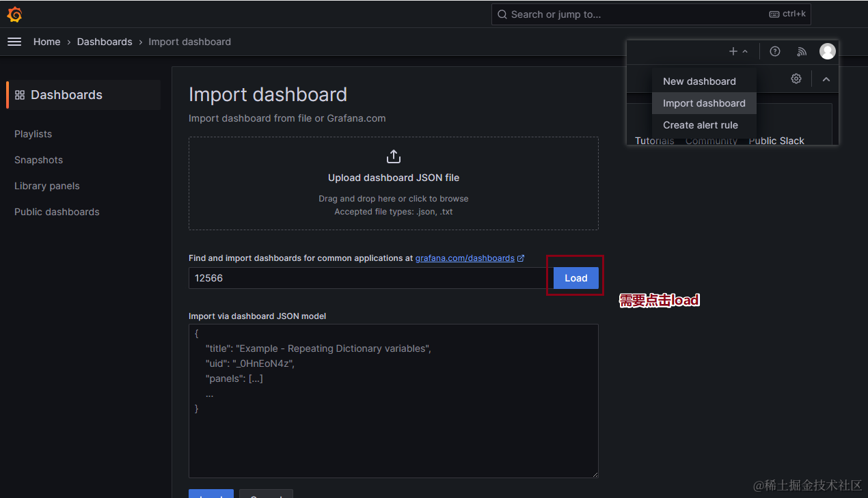
Task: Go to Home breadcrumb
Action: pos(47,42)
